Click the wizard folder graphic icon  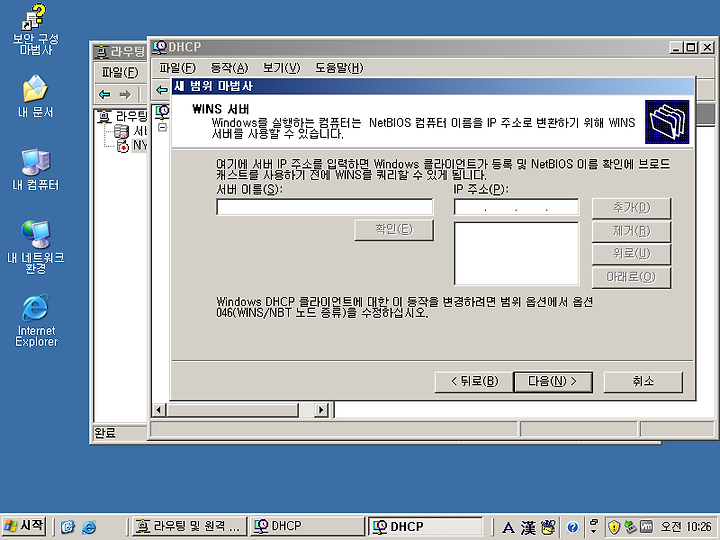pyautogui.click(x=667, y=122)
